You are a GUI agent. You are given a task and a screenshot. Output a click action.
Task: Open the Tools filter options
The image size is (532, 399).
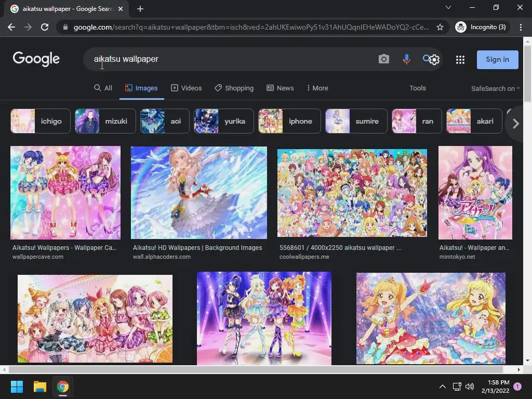[417, 88]
